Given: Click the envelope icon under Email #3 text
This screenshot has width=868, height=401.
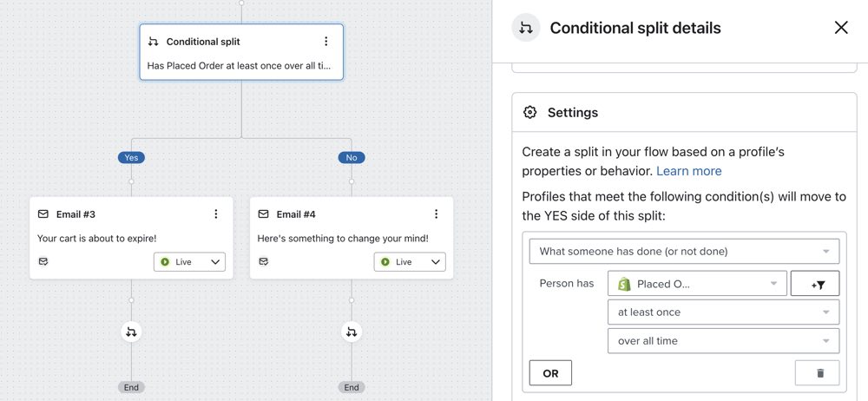Looking at the screenshot, I should pos(43,261).
